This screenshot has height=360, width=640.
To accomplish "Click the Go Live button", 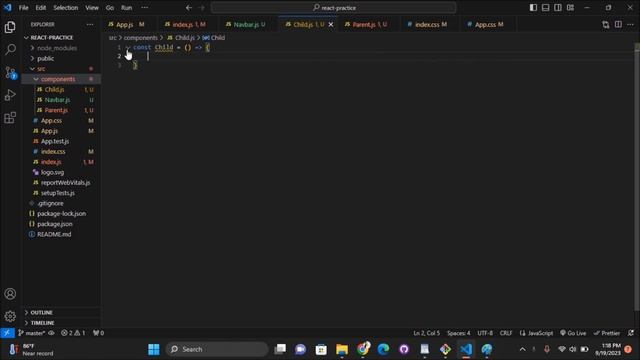I will coord(573,333).
